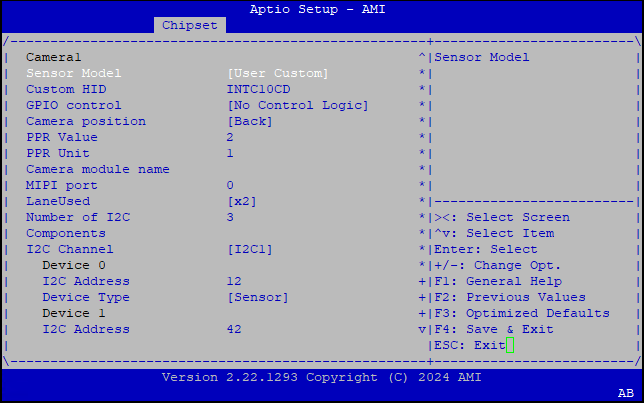The image size is (644, 403).
Task: Open the Chipset tab
Action: tap(190, 25)
